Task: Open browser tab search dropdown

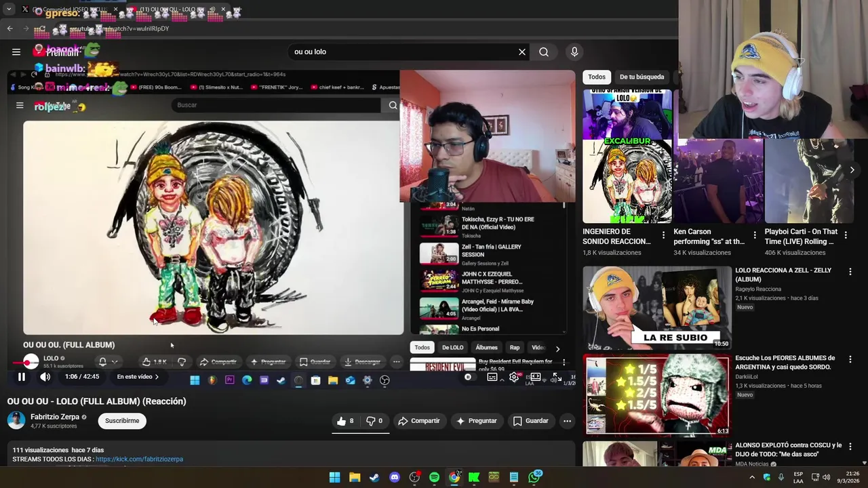Action: pyautogui.click(x=9, y=9)
